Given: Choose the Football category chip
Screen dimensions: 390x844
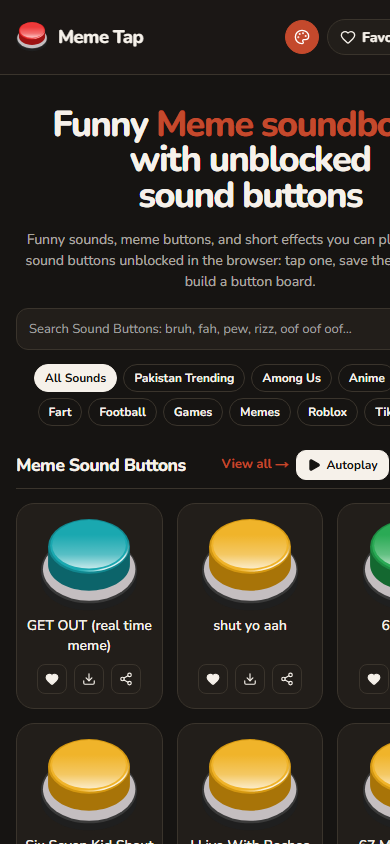Looking at the screenshot, I should point(123,412).
